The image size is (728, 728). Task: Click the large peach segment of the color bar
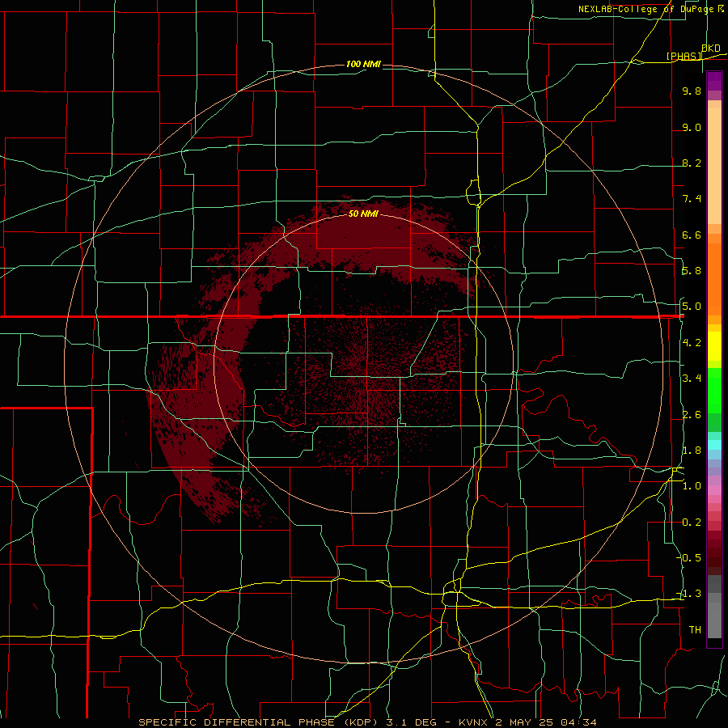point(714,166)
